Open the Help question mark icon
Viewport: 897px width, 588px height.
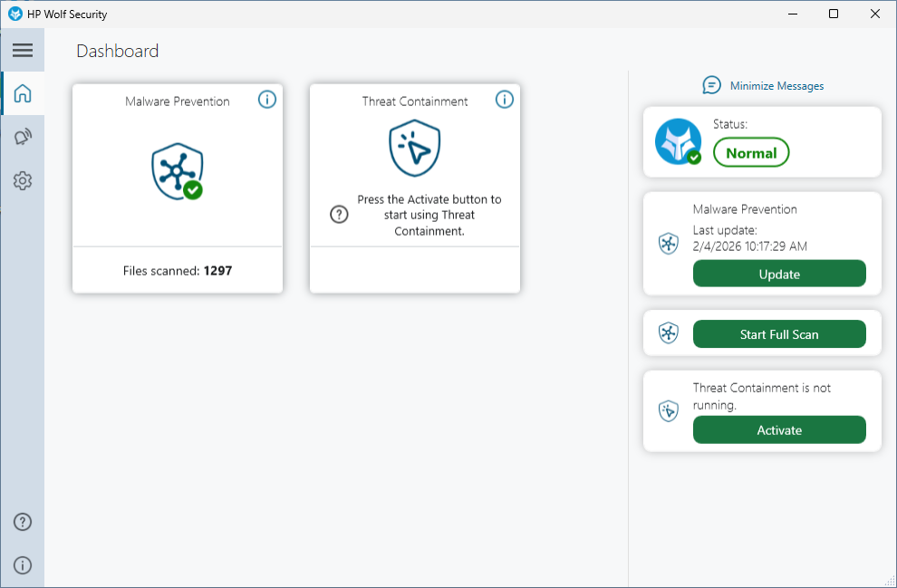pyautogui.click(x=23, y=522)
